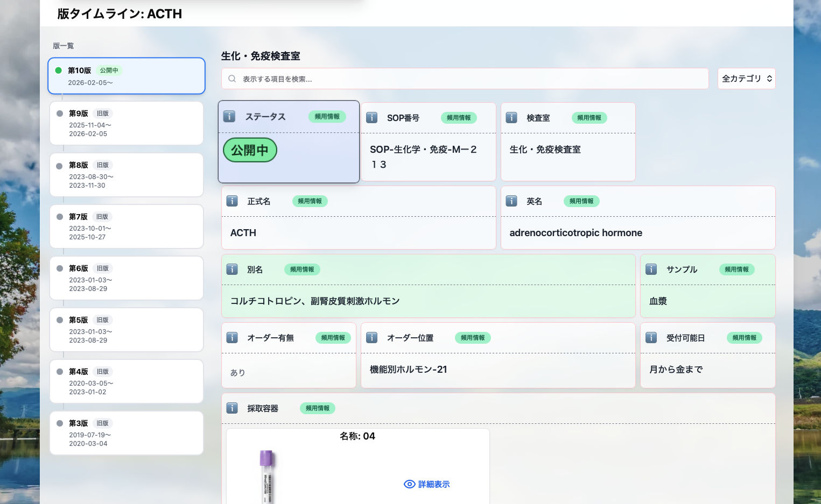Click the info icon on the SOP番号 card
Image resolution: width=821 pixels, height=504 pixels.
[x=371, y=117]
